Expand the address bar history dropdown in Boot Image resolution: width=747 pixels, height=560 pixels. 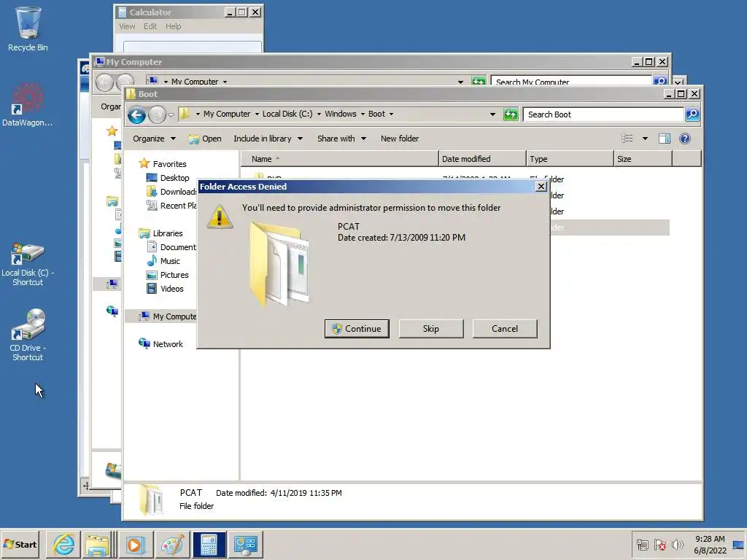click(x=492, y=114)
